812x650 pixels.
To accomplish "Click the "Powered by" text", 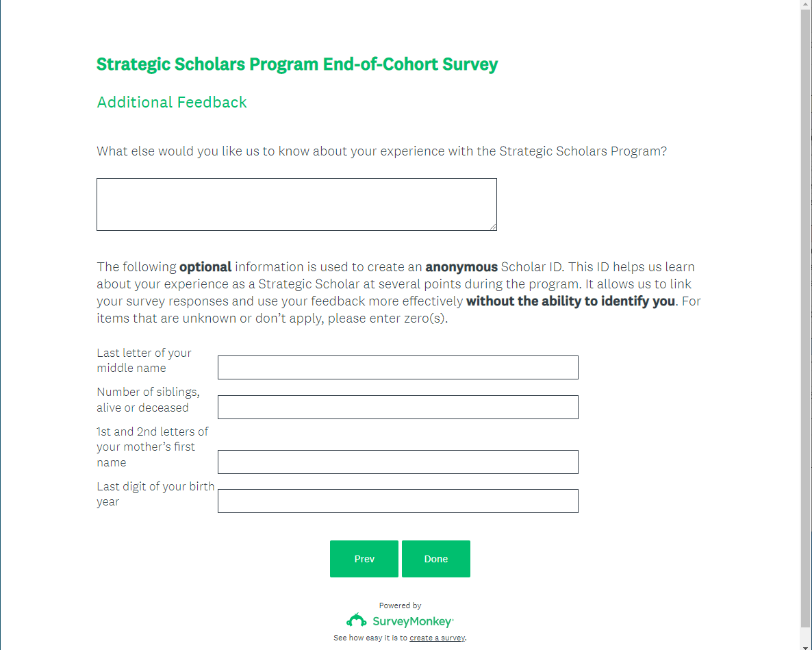I will pyautogui.click(x=400, y=605).
